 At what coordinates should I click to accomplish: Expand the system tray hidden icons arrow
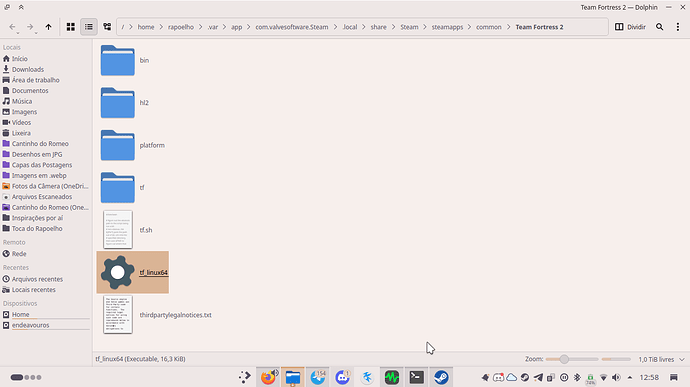(630, 377)
